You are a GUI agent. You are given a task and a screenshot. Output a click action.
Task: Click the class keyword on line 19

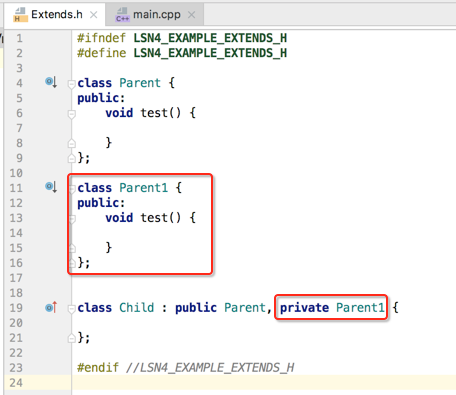click(95, 308)
